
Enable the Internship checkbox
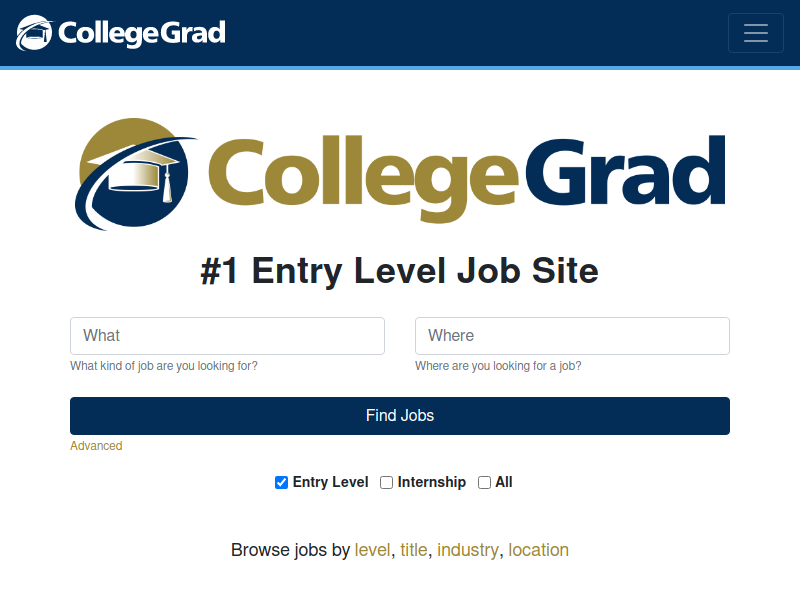386,482
